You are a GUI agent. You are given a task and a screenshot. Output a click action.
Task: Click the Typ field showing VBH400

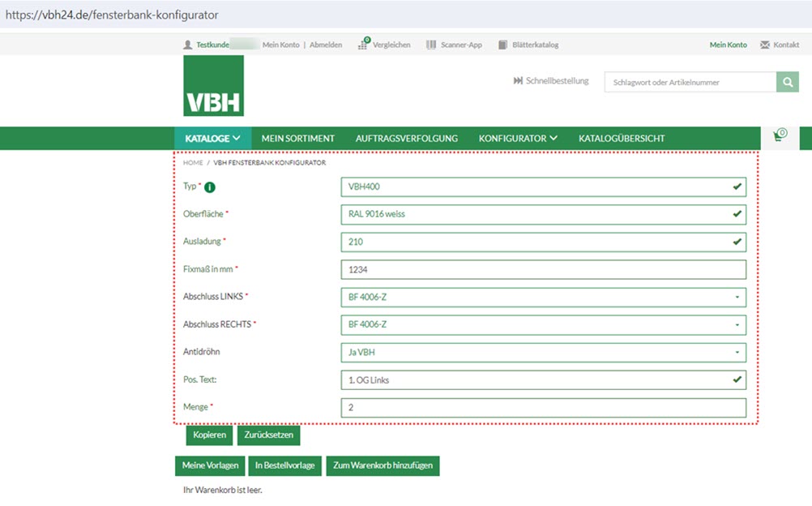(543, 187)
